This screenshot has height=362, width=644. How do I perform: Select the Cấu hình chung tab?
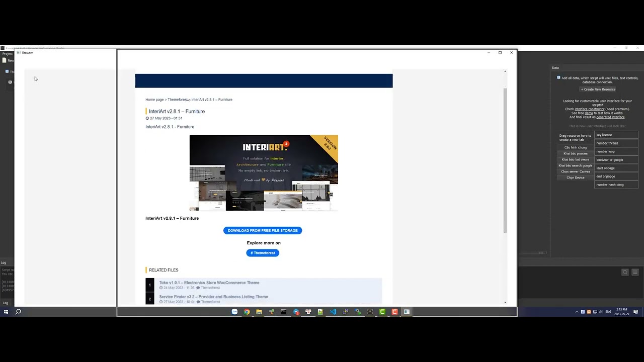(576, 147)
